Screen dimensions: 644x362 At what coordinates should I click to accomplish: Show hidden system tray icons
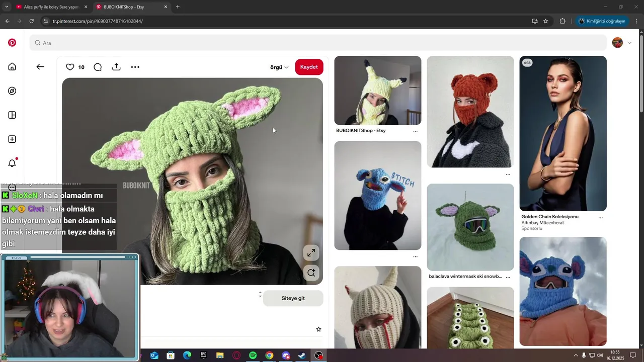pyautogui.click(x=576, y=355)
